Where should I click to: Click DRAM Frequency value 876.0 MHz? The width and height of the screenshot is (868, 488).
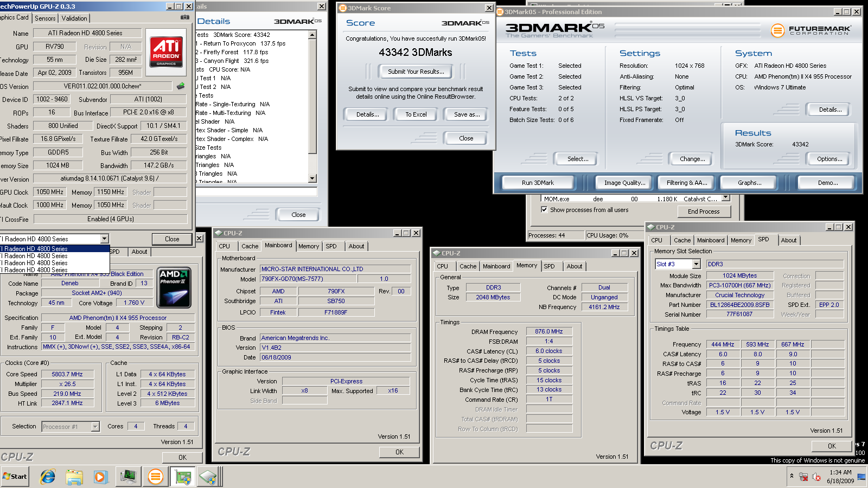(549, 331)
